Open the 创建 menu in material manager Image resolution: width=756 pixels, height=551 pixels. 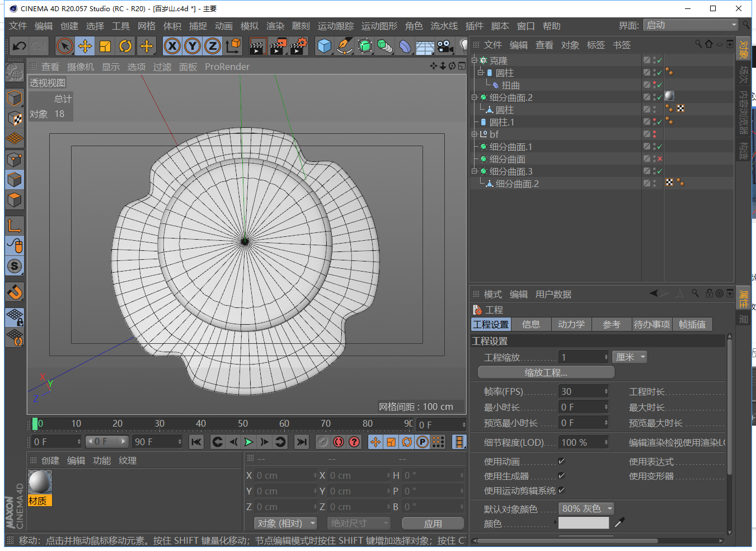pos(50,460)
